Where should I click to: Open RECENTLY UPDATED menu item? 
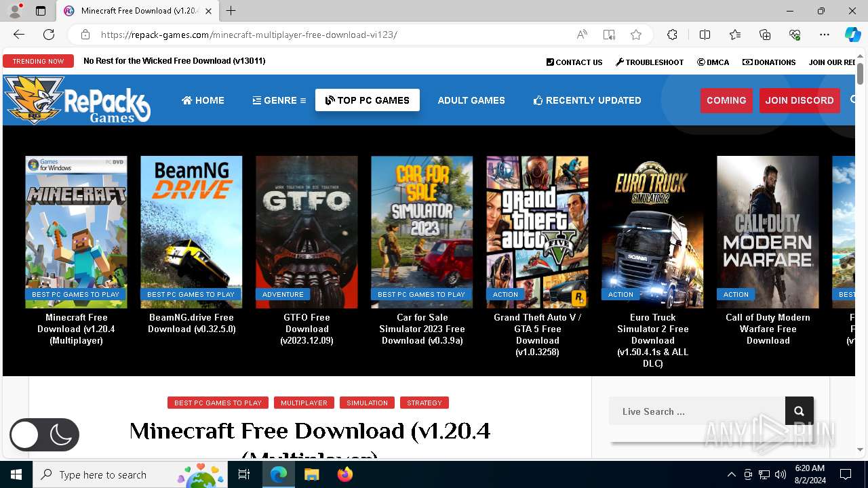(x=587, y=100)
